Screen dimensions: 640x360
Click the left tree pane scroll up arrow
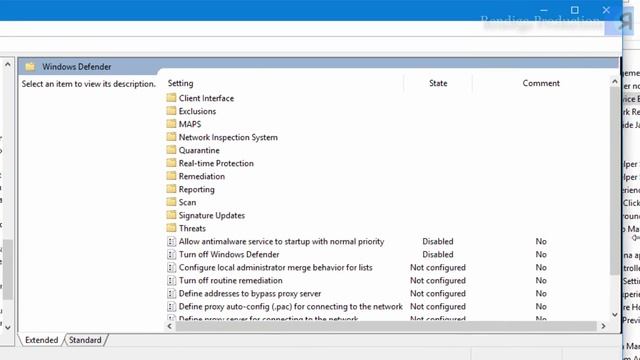[x=7, y=64]
